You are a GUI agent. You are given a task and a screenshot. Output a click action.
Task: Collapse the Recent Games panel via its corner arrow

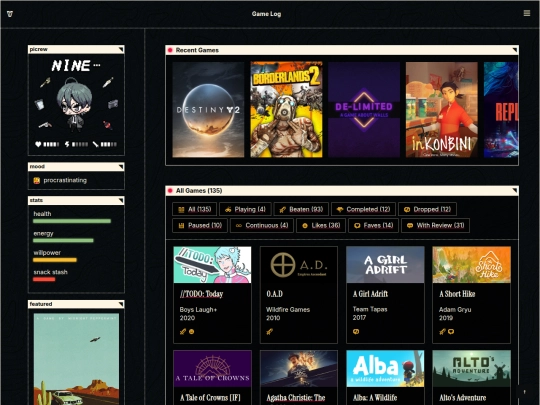click(x=515, y=50)
